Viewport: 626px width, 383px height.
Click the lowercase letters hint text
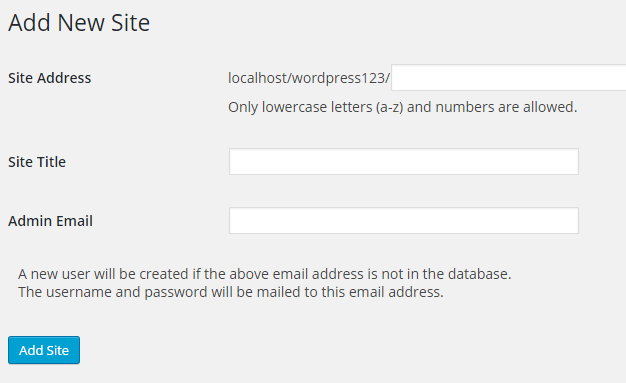pyautogui.click(x=402, y=107)
